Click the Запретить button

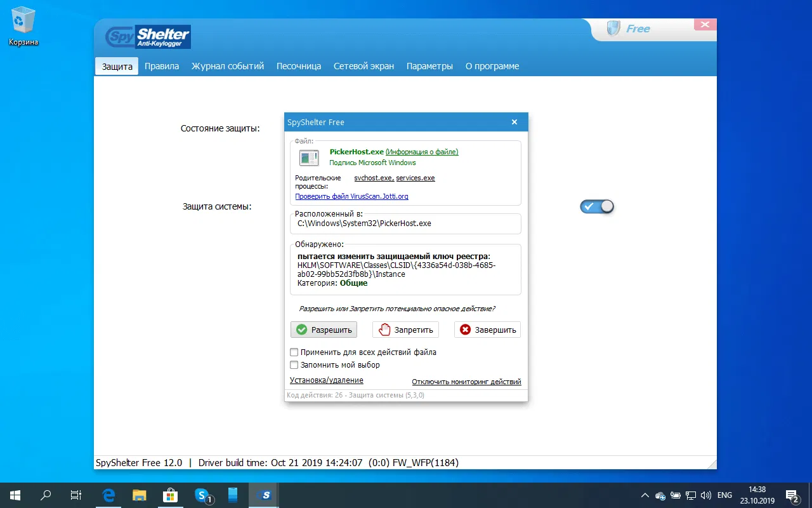pos(405,330)
